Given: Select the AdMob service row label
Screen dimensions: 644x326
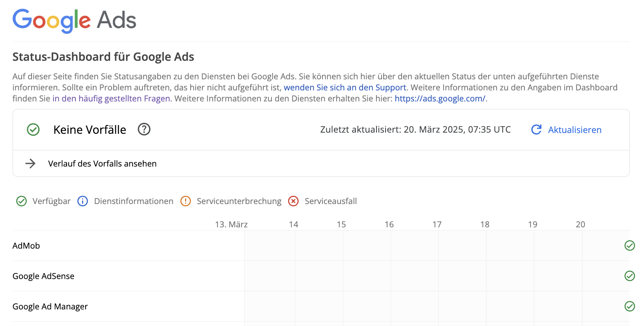Looking at the screenshot, I should 26,245.
